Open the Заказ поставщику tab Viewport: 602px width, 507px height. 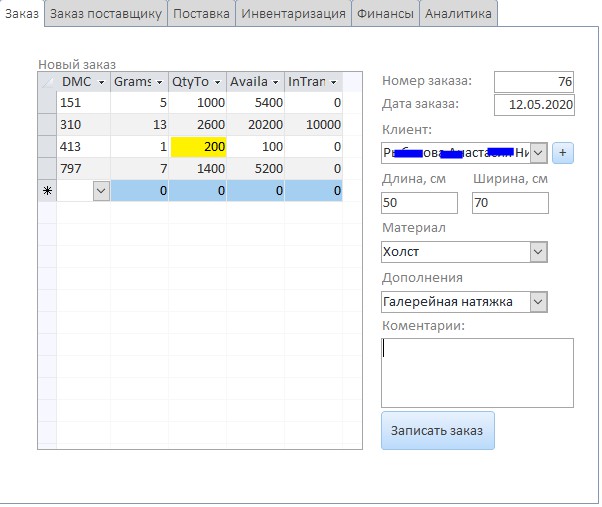(106, 13)
